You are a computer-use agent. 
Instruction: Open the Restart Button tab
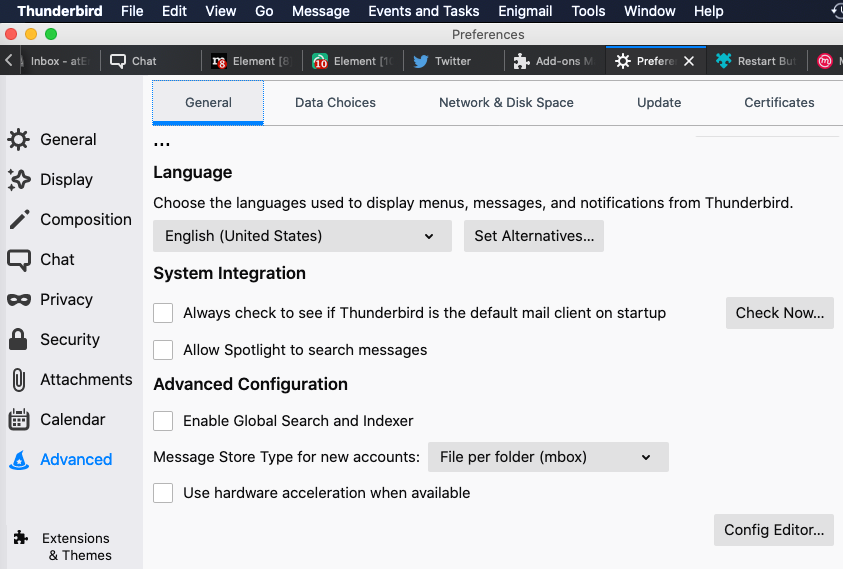(756, 61)
